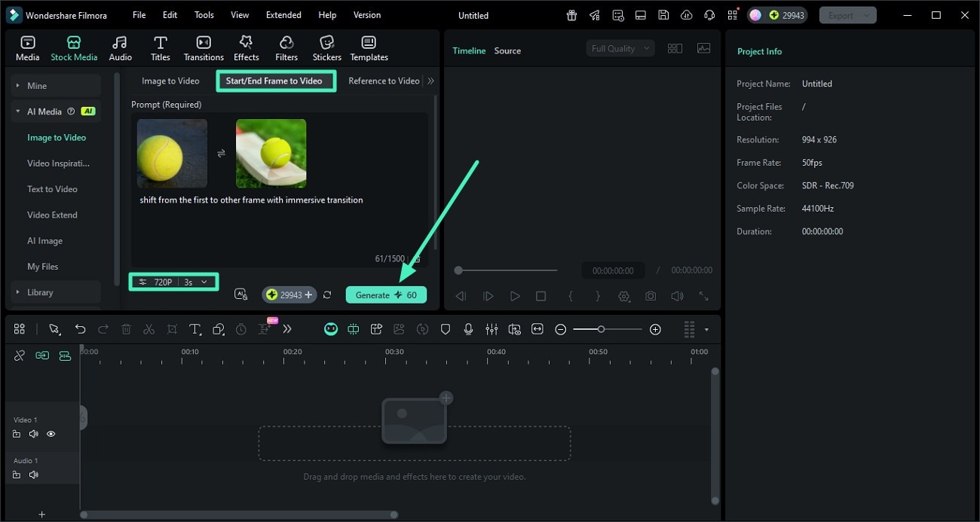Click the zoom-to-fit timeline icon

click(537, 329)
